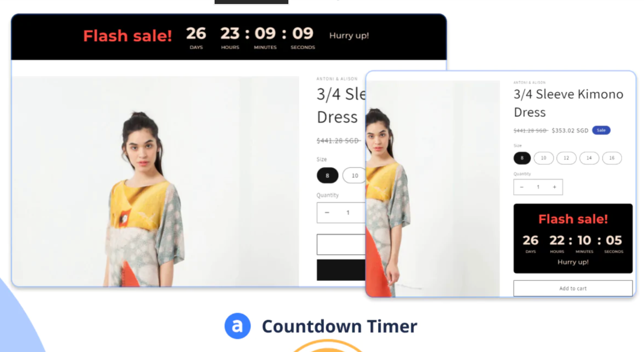The height and width of the screenshot is (352, 644).
Task: Expand size 16 selector option
Action: tap(612, 157)
